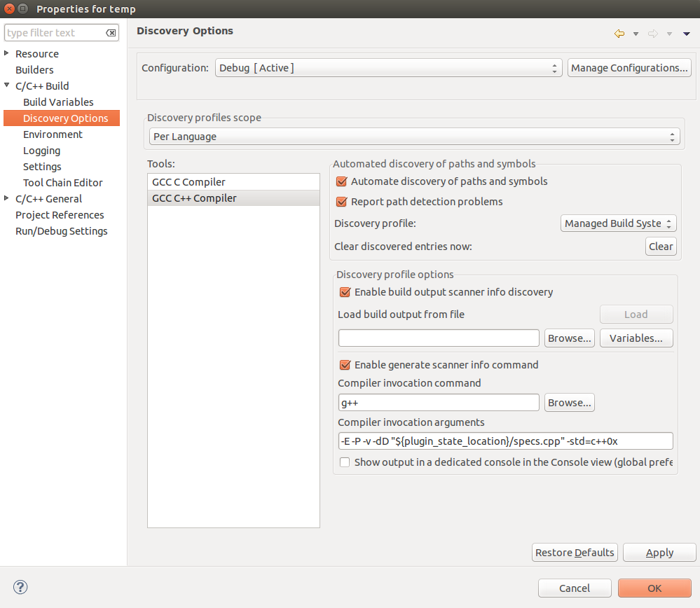Click the Manage Configurations button

[629, 68]
